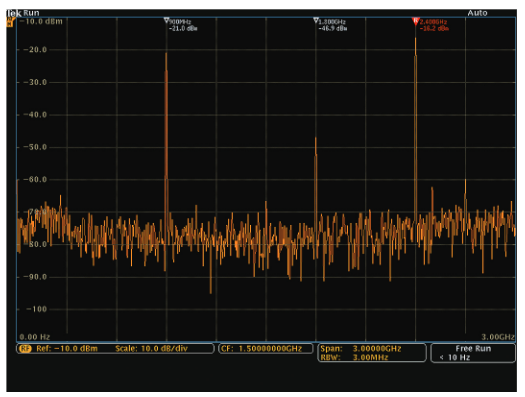Click the Tek logo in the corner

(14, 13)
